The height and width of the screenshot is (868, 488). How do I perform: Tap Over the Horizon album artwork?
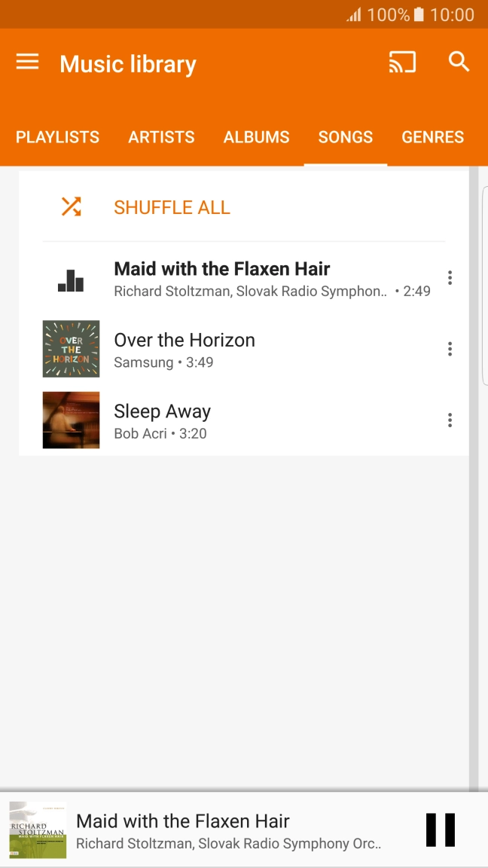(x=71, y=349)
